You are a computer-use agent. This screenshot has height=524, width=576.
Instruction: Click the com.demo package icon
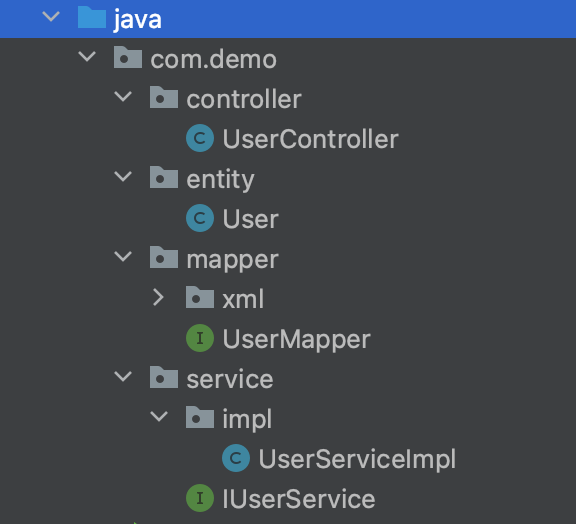[x=128, y=57]
